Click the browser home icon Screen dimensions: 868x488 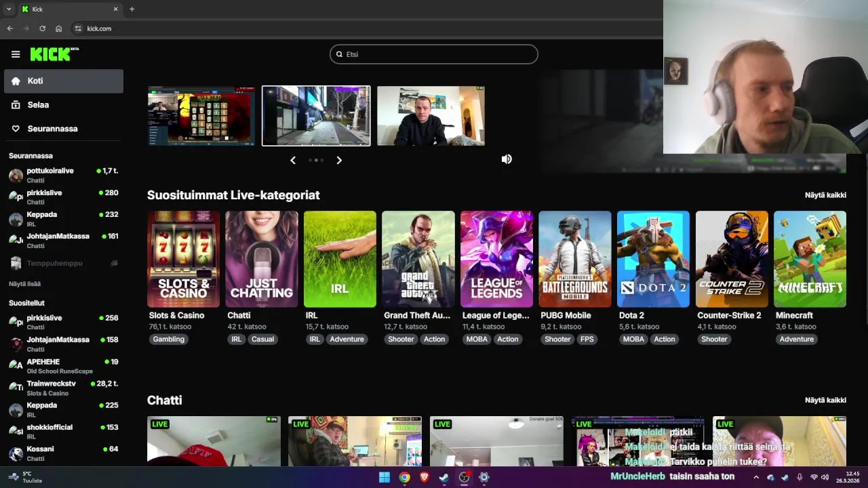[59, 28]
